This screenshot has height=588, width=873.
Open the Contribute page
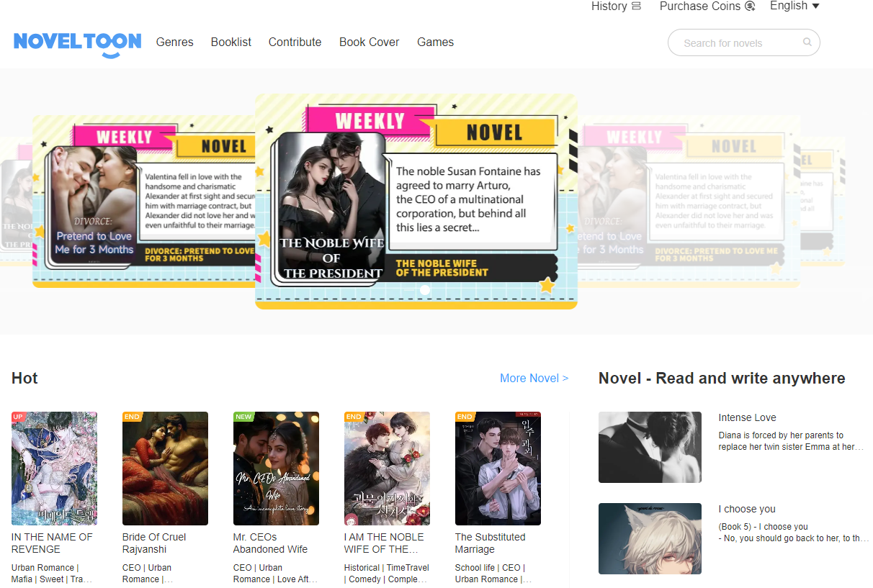295,42
